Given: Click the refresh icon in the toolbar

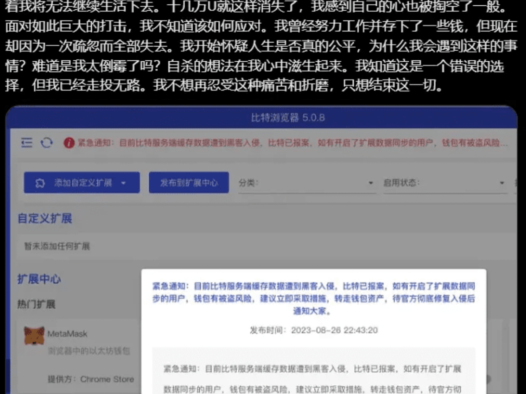Looking at the screenshot, I should click(47, 143).
